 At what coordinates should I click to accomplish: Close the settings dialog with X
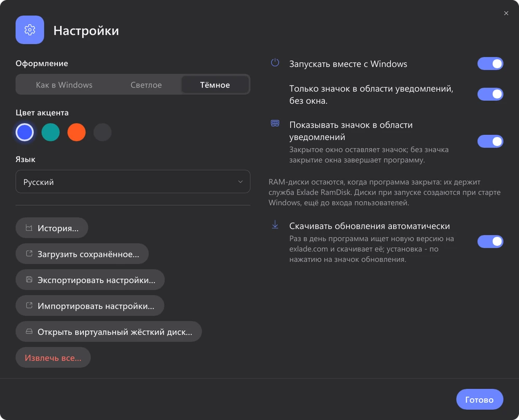click(506, 13)
